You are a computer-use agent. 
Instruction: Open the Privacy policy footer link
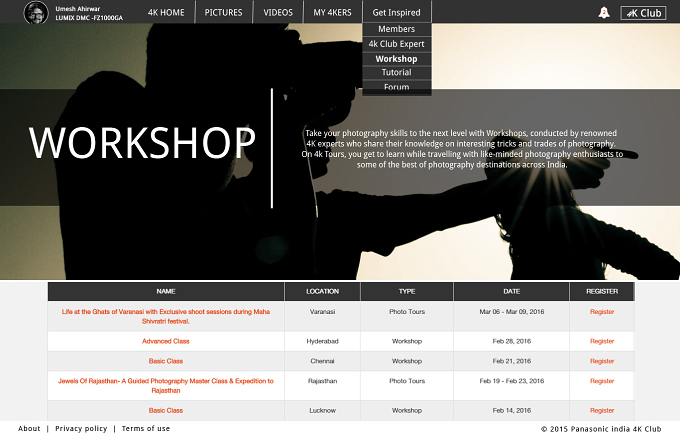pyautogui.click(x=81, y=429)
